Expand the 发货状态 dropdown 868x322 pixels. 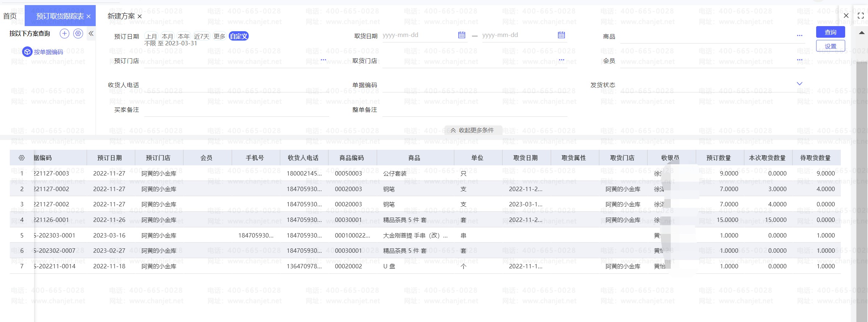[x=799, y=84]
